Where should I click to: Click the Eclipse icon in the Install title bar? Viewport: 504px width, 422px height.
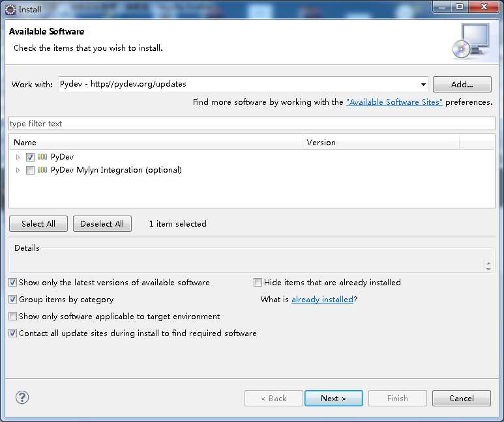click(x=10, y=10)
